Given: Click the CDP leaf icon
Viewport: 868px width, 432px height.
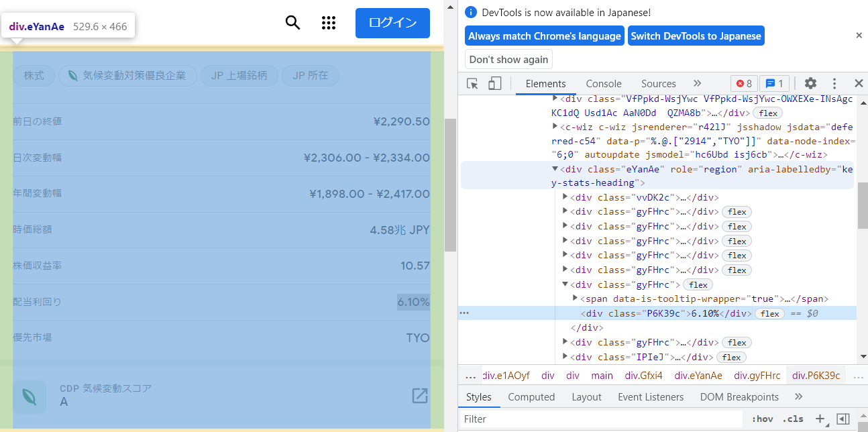Looking at the screenshot, I should tap(30, 396).
